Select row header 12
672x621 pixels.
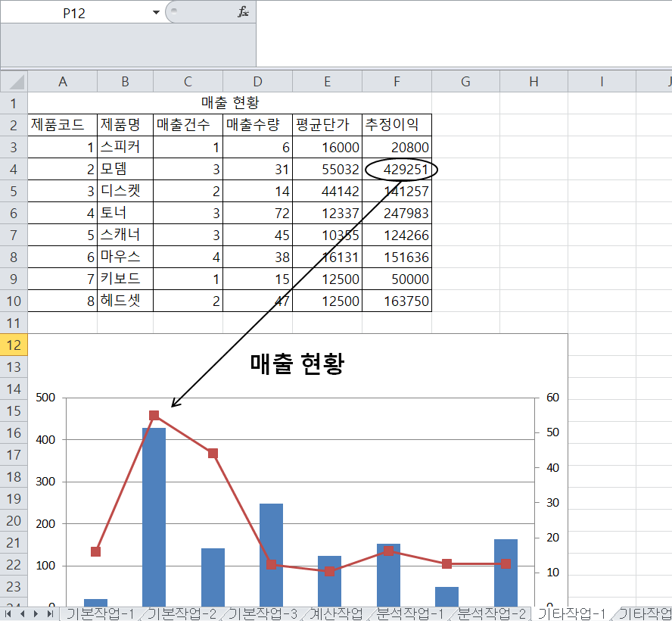click(14, 345)
